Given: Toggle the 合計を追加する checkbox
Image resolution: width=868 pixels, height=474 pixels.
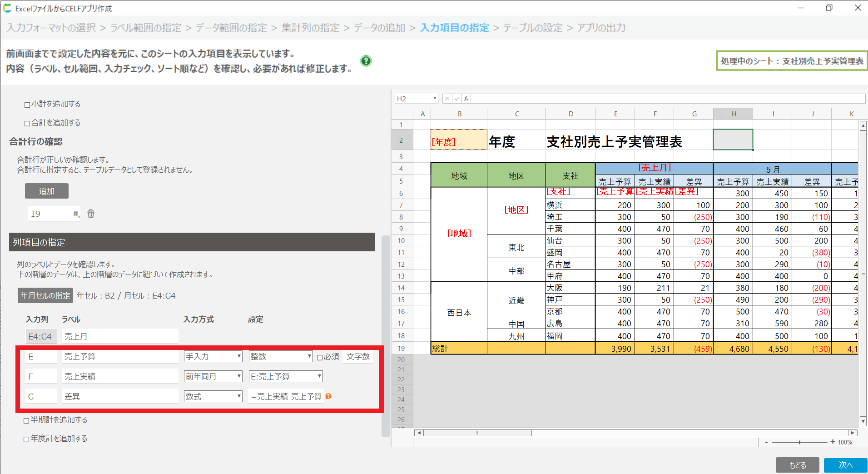Looking at the screenshot, I should (27, 123).
